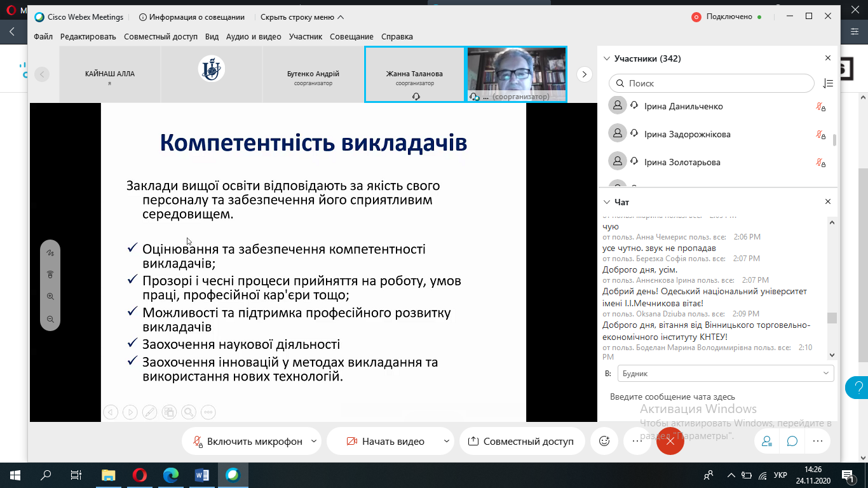The width and height of the screenshot is (868, 488).
Task: Turn on camera with Начать видео
Action: pyautogui.click(x=386, y=441)
